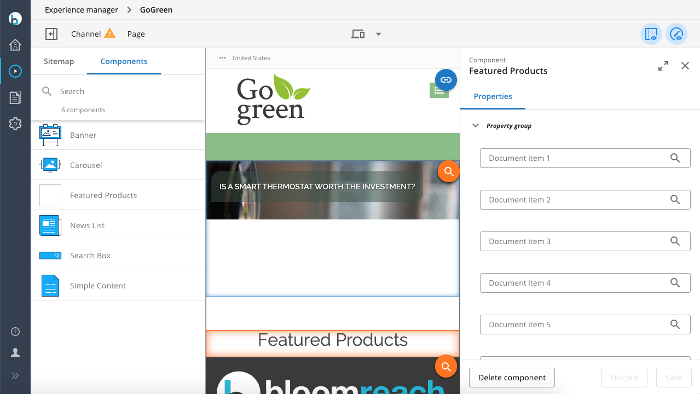Open picker for Document item 4
700x394 pixels.
(675, 282)
